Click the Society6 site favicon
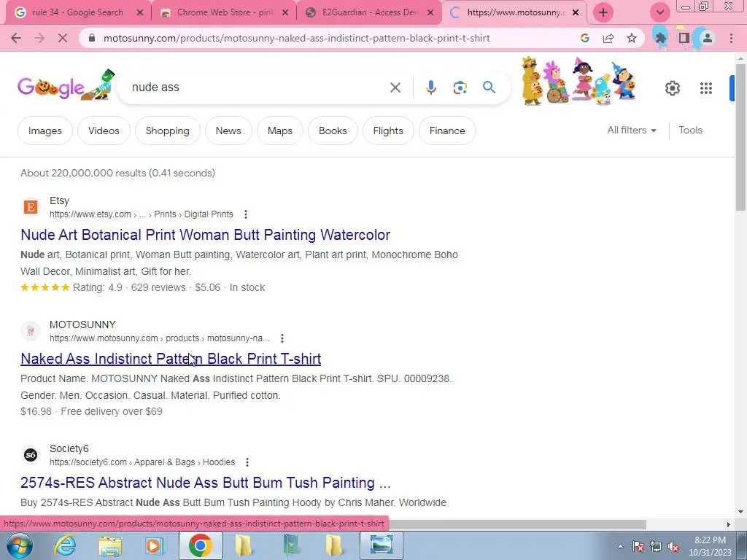This screenshot has width=747, height=560. (x=31, y=455)
